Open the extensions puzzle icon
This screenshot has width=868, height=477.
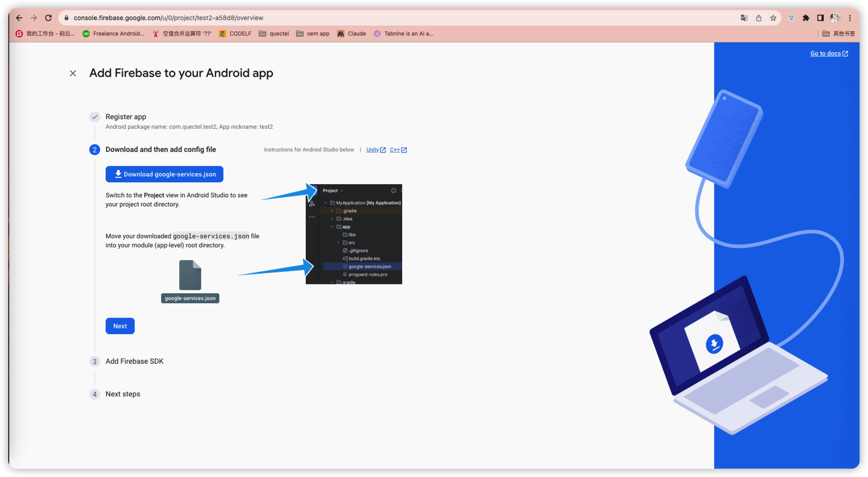[806, 18]
